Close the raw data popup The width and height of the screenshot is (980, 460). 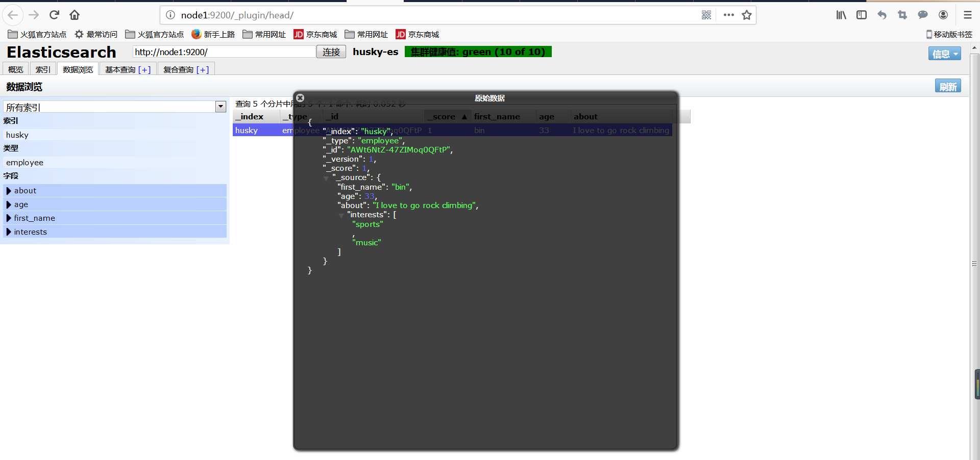300,98
